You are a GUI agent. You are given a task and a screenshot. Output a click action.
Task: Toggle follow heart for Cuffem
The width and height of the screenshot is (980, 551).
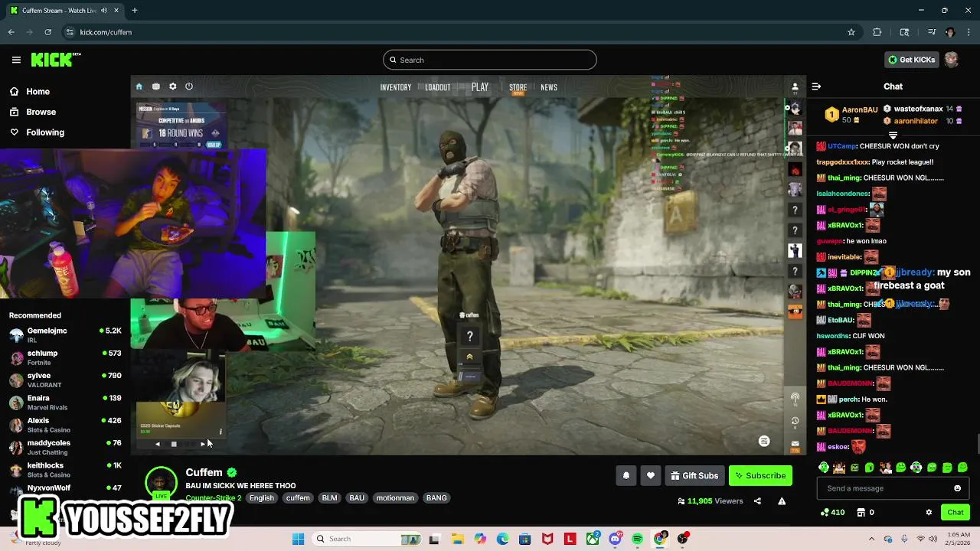point(651,475)
